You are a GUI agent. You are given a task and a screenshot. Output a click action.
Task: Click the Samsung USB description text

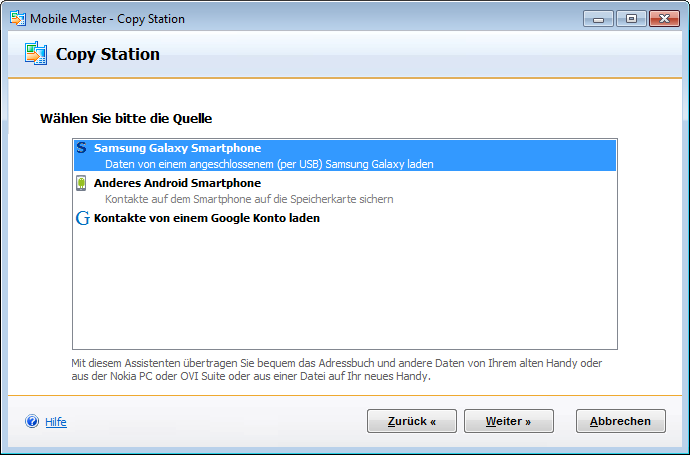tap(269, 164)
